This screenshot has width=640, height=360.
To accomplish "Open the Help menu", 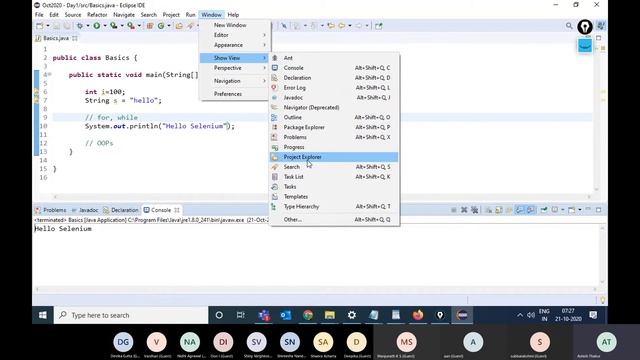I will coord(233,15).
